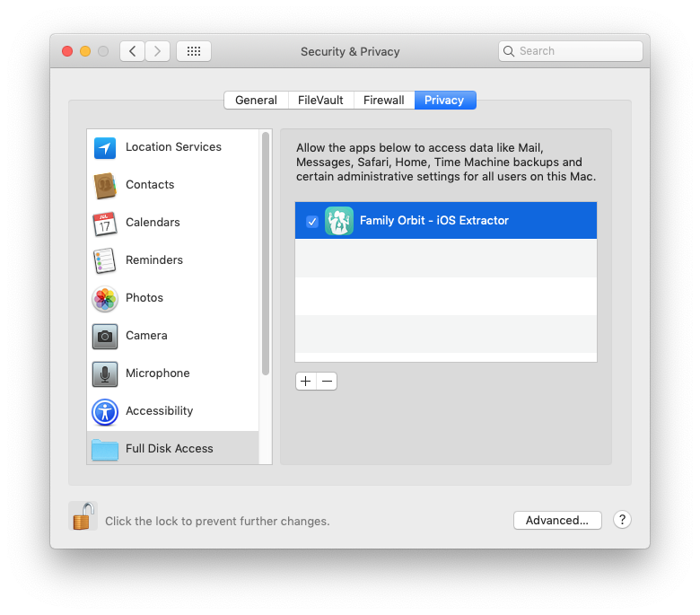Click the Full Disk Access folder
The height and width of the screenshot is (615, 700).
click(105, 449)
